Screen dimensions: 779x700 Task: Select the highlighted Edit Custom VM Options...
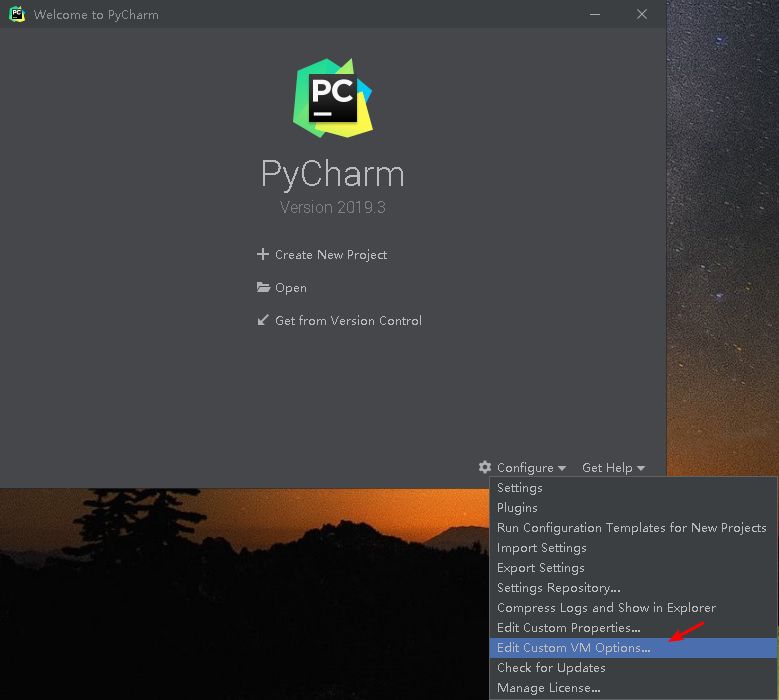coord(573,648)
